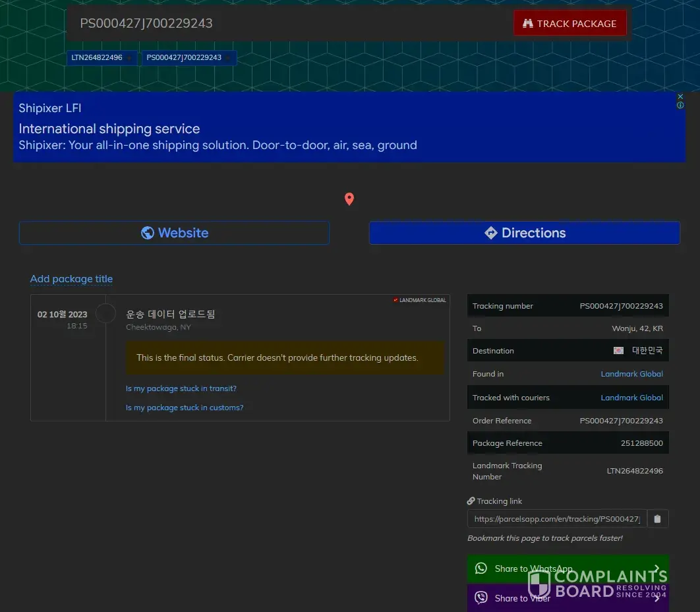Open Landmark Global link in Found in row
The height and width of the screenshot is (612, 700).
point(631,374)
